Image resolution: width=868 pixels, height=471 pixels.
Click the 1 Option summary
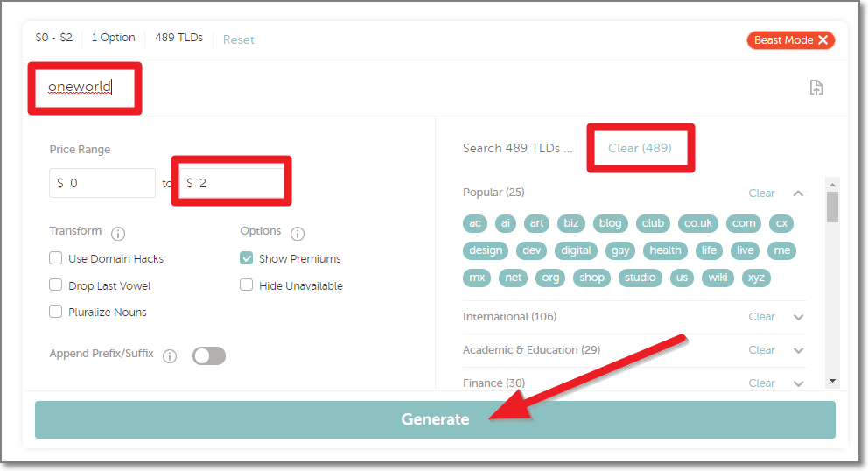tap(114, 38)
